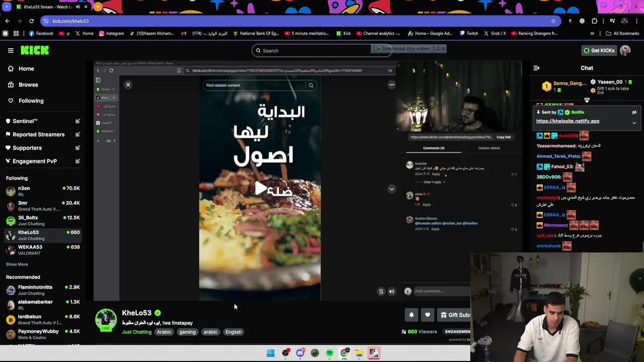Viewport: 644px width, 362px height.
Task: Open KheLo53 profile picture
Action: tap(106, 320)
